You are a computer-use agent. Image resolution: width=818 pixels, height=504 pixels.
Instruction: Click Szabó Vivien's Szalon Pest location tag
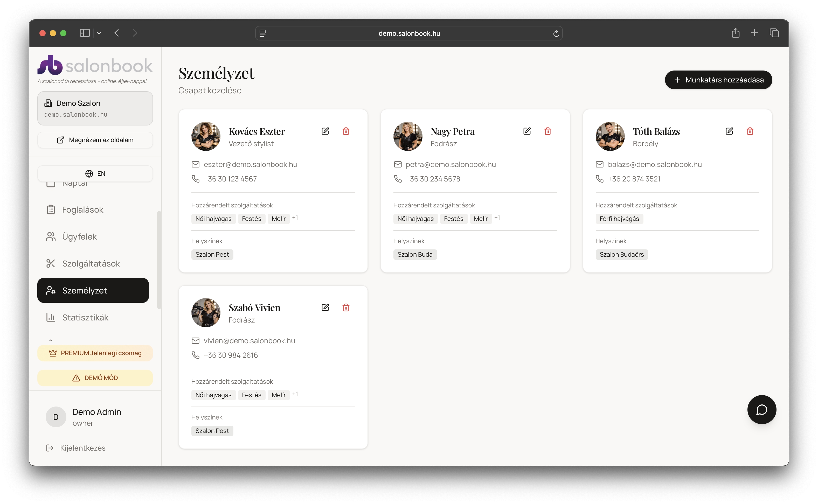[212, 431]
